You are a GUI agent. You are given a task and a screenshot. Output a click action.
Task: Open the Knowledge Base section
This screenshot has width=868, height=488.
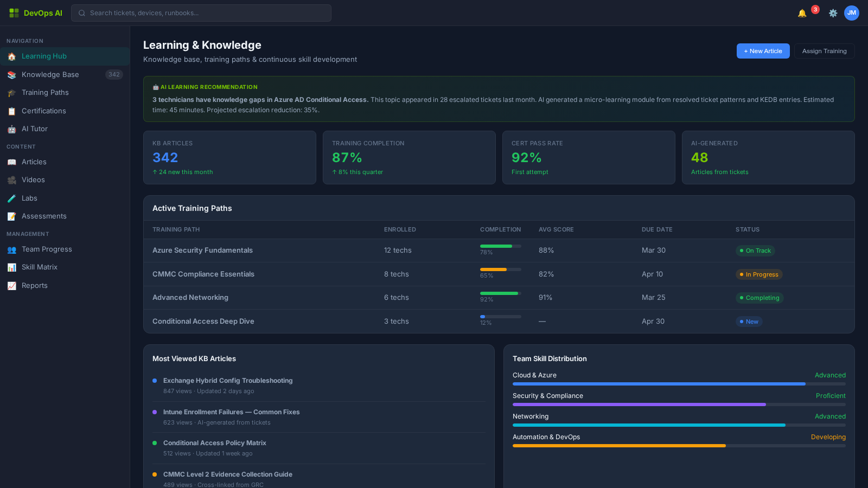click(50, 74)
